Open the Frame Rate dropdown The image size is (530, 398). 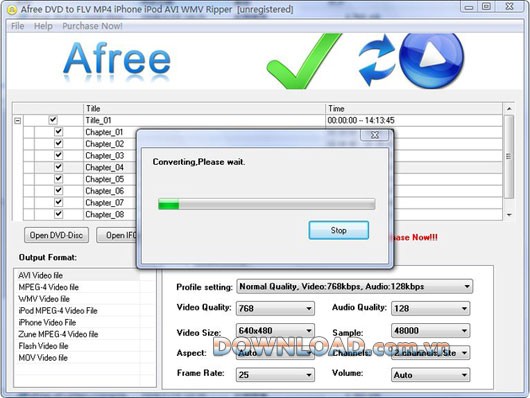coord(275,375)
